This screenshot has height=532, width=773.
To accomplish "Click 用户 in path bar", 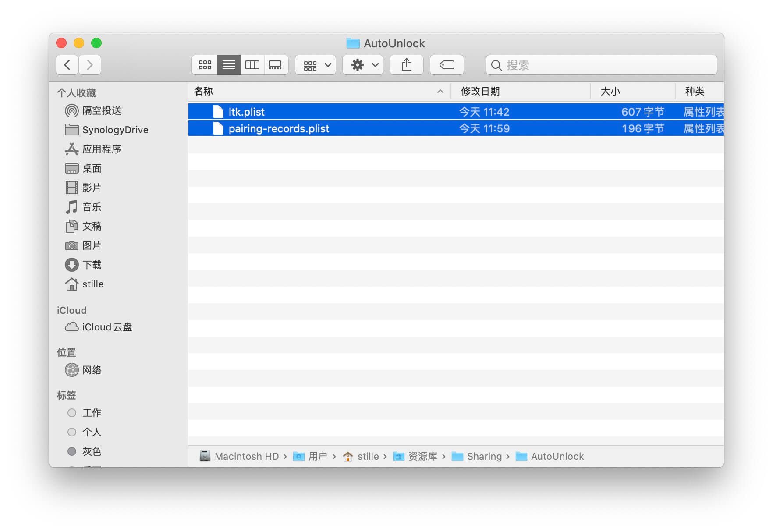I will pyautogui.click(x=310, y=457).
